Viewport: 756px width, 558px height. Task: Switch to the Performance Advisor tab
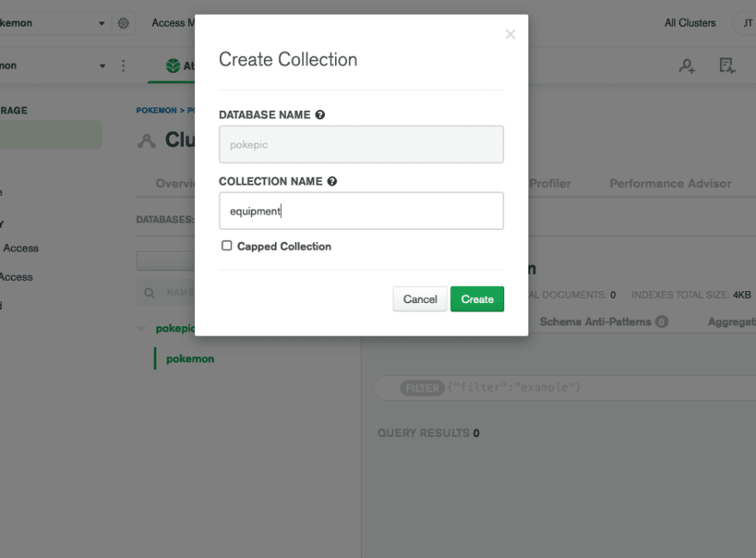(670, 184)
